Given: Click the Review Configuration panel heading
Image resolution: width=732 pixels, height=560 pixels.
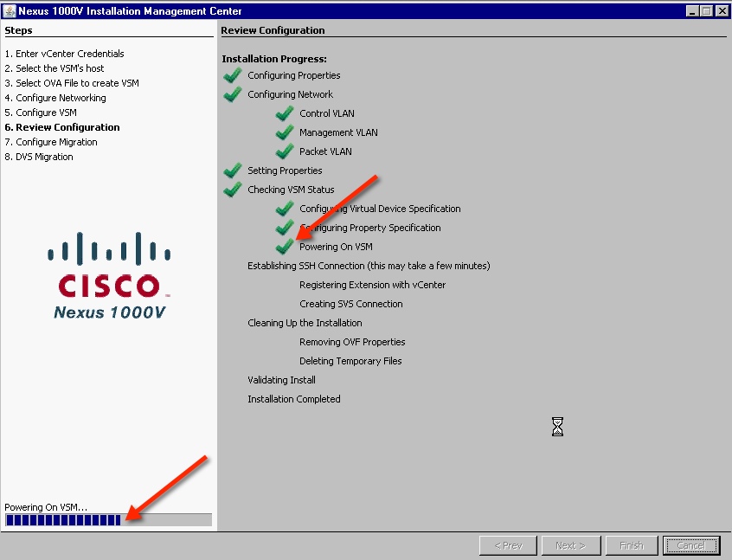Looking at the screenshot, I should (273, 30).
